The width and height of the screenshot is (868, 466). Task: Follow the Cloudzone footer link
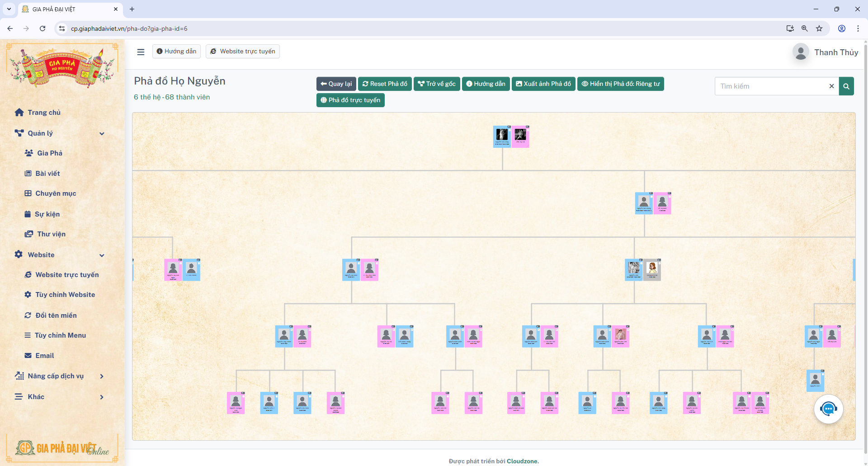522,461
